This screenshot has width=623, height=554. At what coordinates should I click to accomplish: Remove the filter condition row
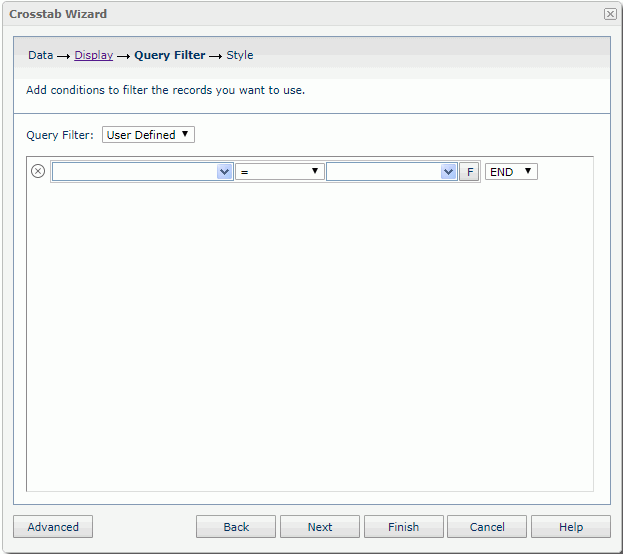pyautogui.click(x=38, y=171)
